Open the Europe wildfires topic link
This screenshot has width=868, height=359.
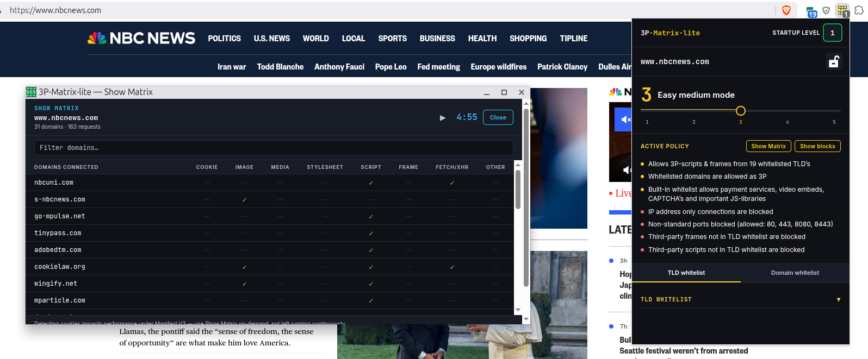[x=499, y=67]
